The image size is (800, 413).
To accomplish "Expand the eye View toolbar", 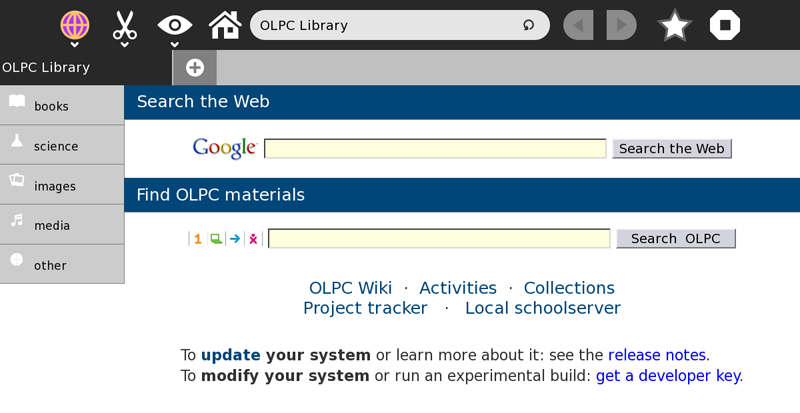I will click(x=174, y=25).
